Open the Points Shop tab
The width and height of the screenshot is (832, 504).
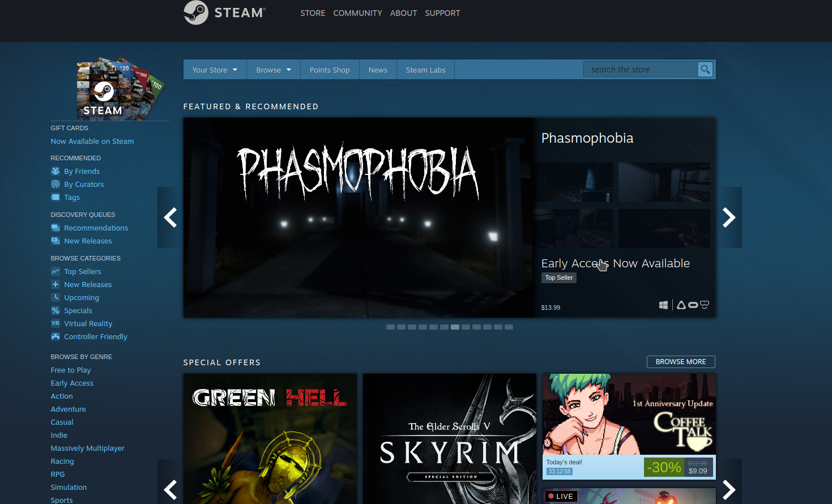(330, 70)
